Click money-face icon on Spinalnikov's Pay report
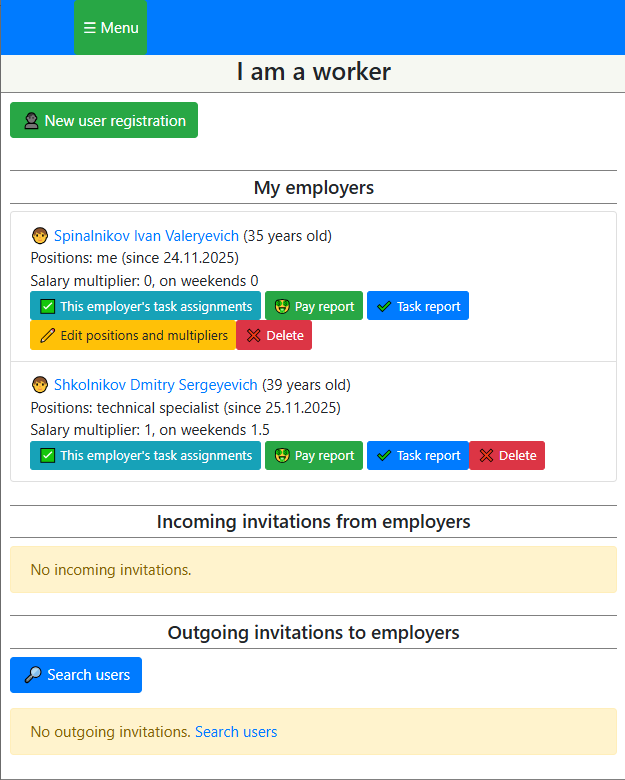 click(282, 307)
